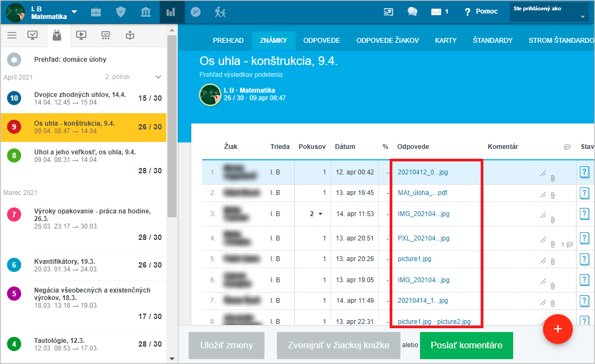Open hamburger menu in left sidebar
The height and width of the screenshot is (364, 595).
tap(12, 36)
